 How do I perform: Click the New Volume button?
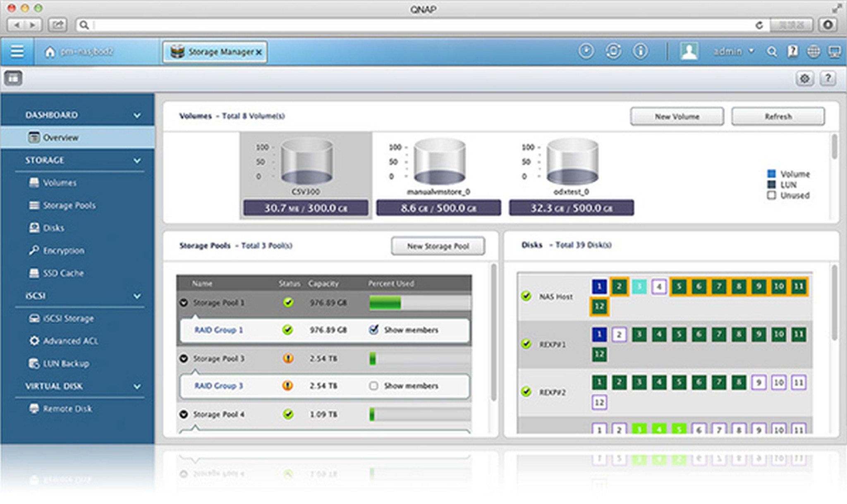click(677, 117)
